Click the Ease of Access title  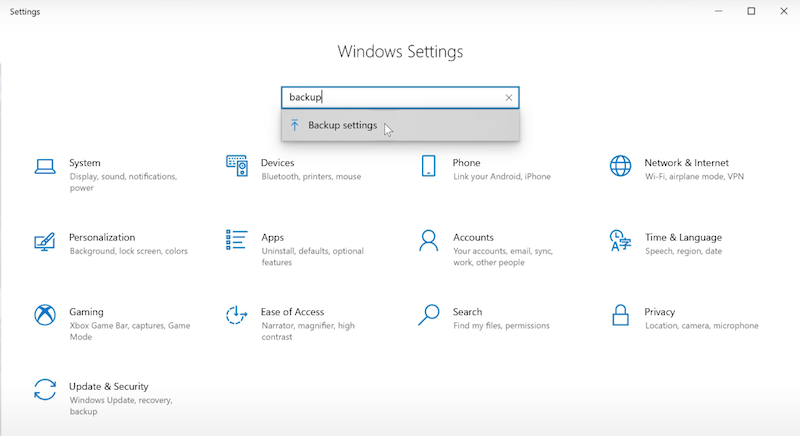pos(292,312)
